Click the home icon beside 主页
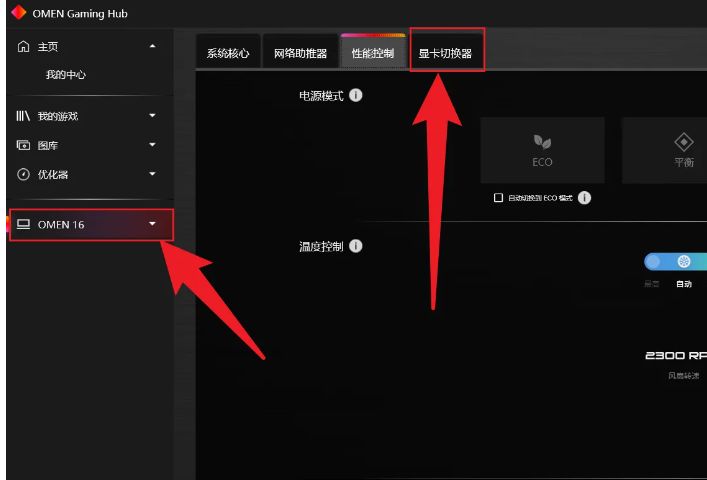The height and width of the screenshot is (480, 707). click(23, 46)
